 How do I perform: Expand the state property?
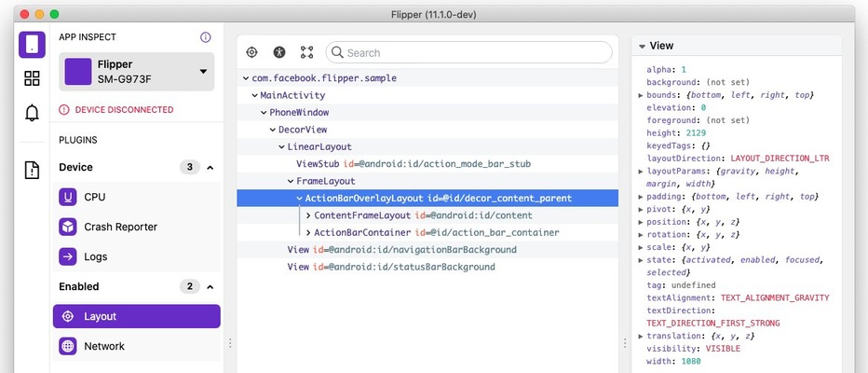(641, 260)
